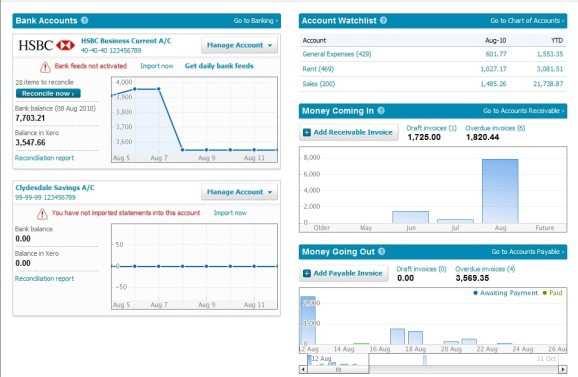Screen dimensions: 578x377
Task: Click Import now under HSBC account
Action: pyautogui.click(x=157, y=66)
